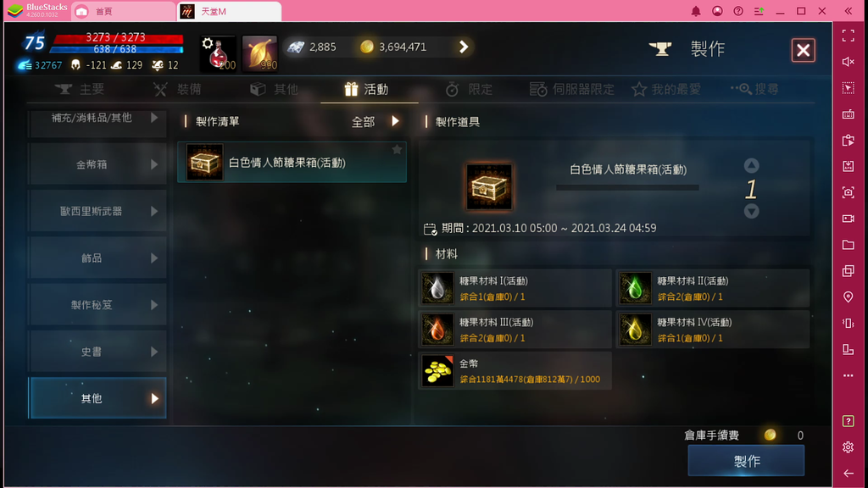Decrease craft quantity with the down arrow
The image size is (868, 488).
point(751,211)
